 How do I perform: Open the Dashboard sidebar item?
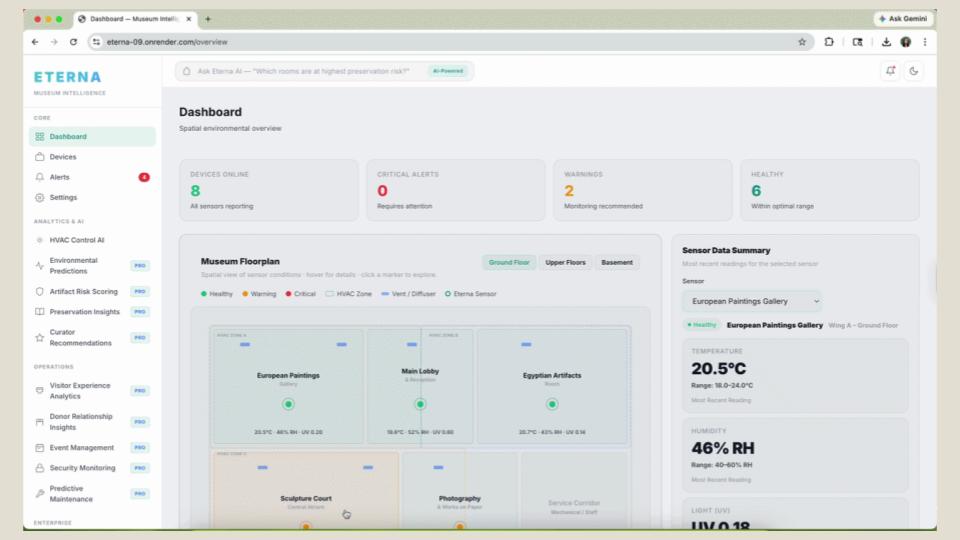[92, 137]
